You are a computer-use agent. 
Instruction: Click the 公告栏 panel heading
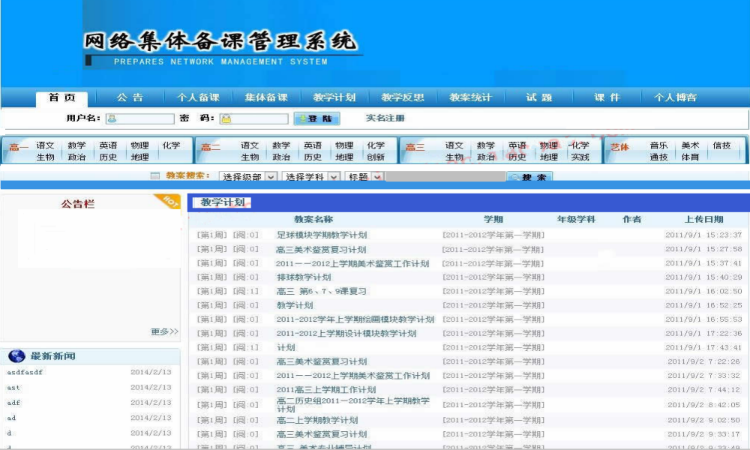(77, 204)
